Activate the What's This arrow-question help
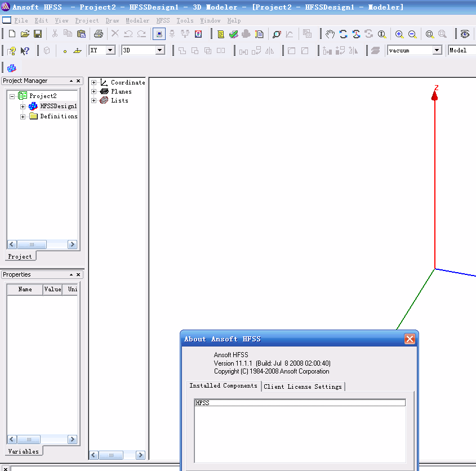Screen dimensions: 476x471 [x=25, y=50]
